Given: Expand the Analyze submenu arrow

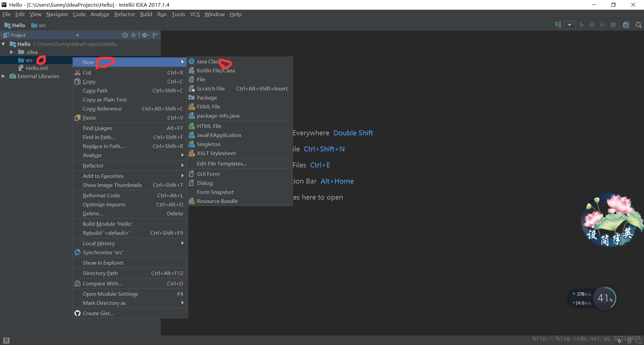Looking at the screenshot, I should tap(182, 155).
